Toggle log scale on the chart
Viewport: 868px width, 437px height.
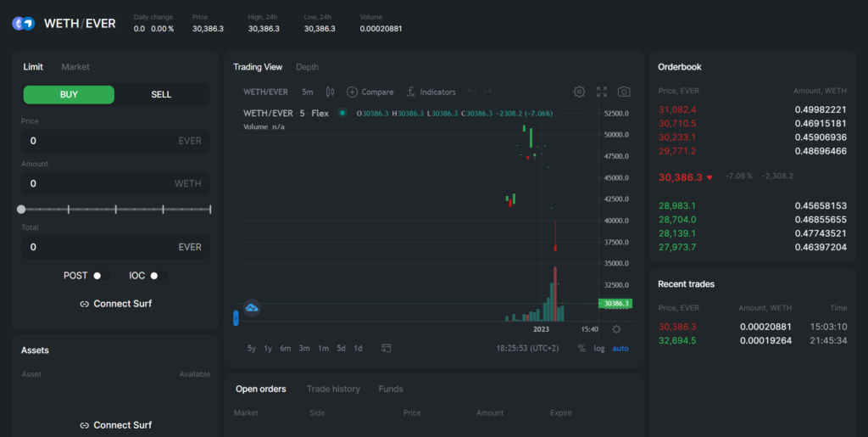(x=599, y=349)
